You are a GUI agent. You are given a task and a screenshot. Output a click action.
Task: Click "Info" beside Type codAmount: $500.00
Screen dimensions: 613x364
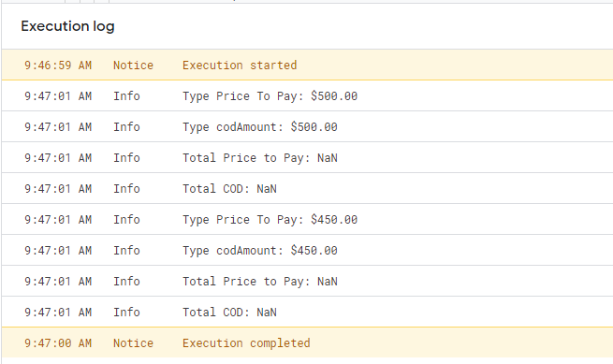tap(126, 127)
